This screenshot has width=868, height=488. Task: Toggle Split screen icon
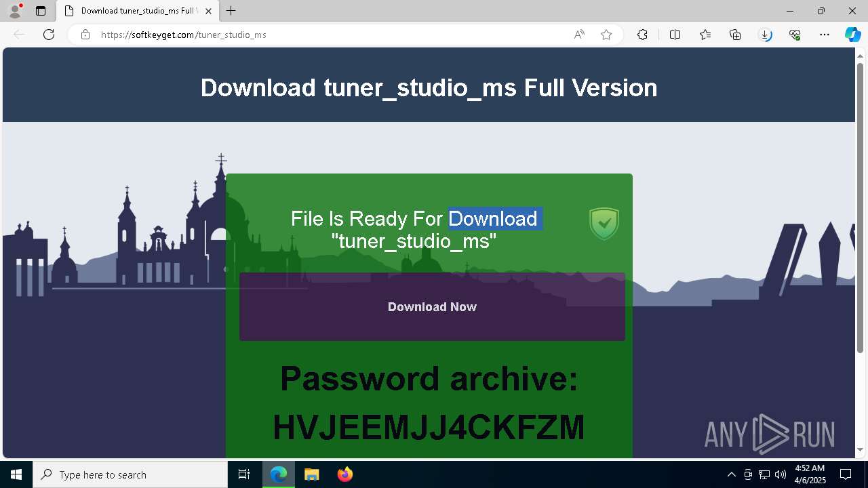675,35
